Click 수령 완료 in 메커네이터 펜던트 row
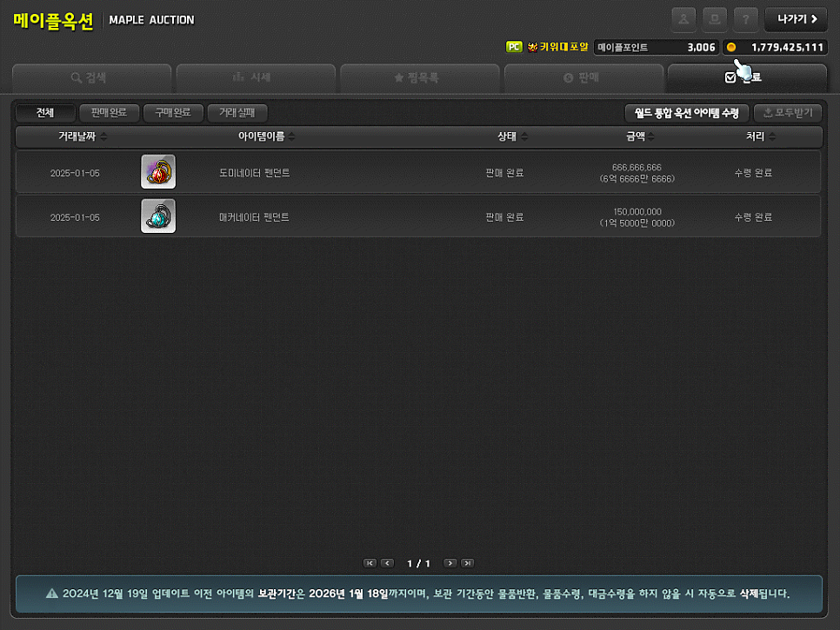 (x=753, y=217)
